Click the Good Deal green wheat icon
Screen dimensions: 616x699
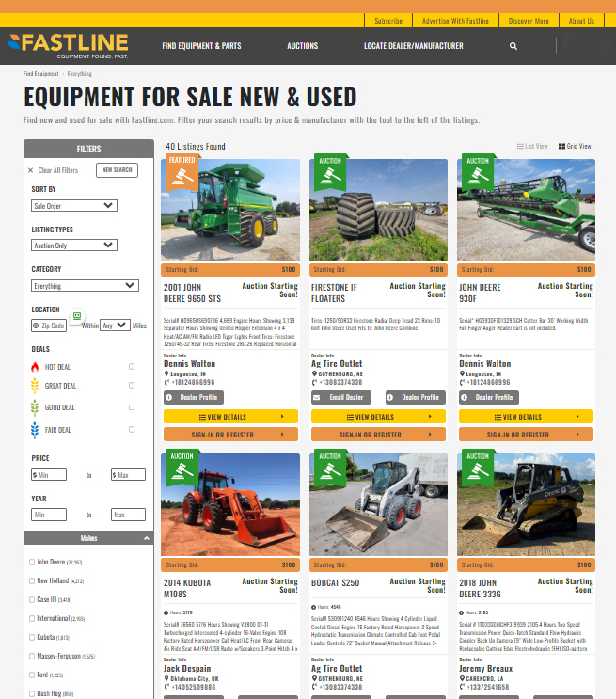tap(35, 407)
